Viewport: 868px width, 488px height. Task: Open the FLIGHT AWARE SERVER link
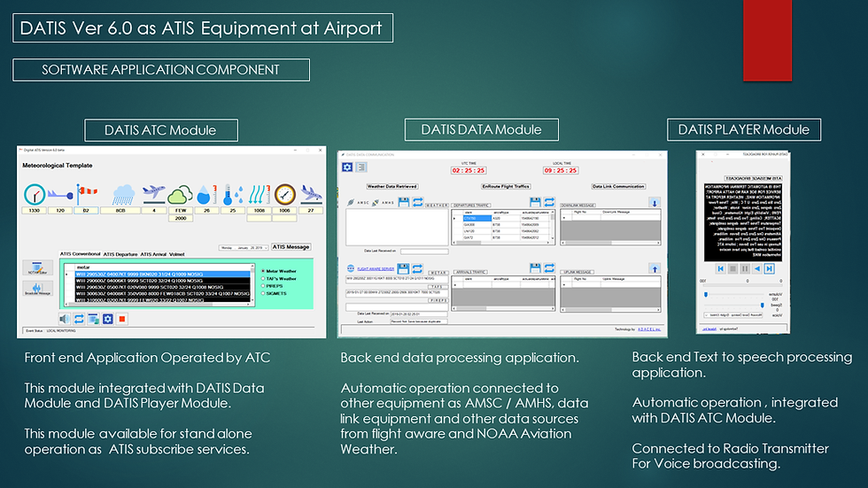376,269
